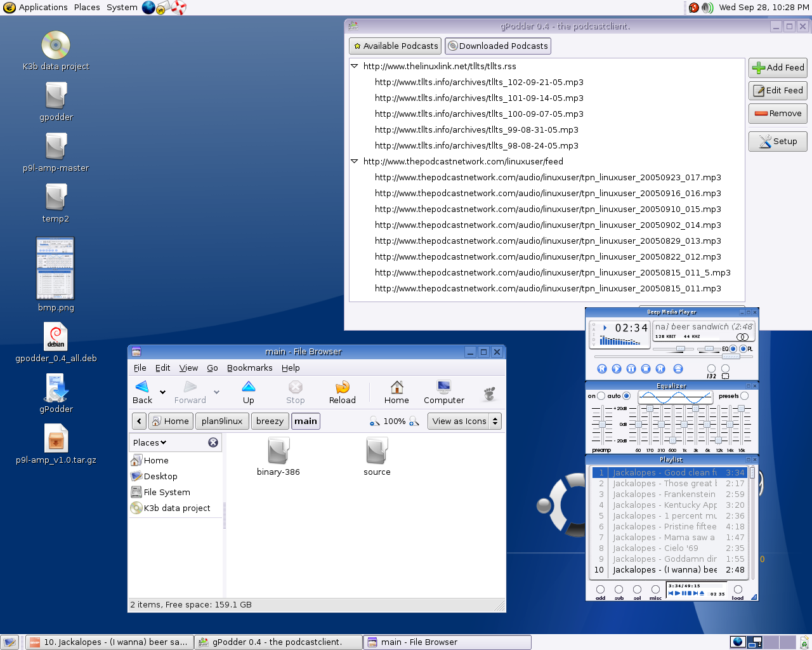Image resolution: width=812 pixels, height=650 pixels.
Task: Pause playback in Beep Media Player
Action: pos(631,369)
